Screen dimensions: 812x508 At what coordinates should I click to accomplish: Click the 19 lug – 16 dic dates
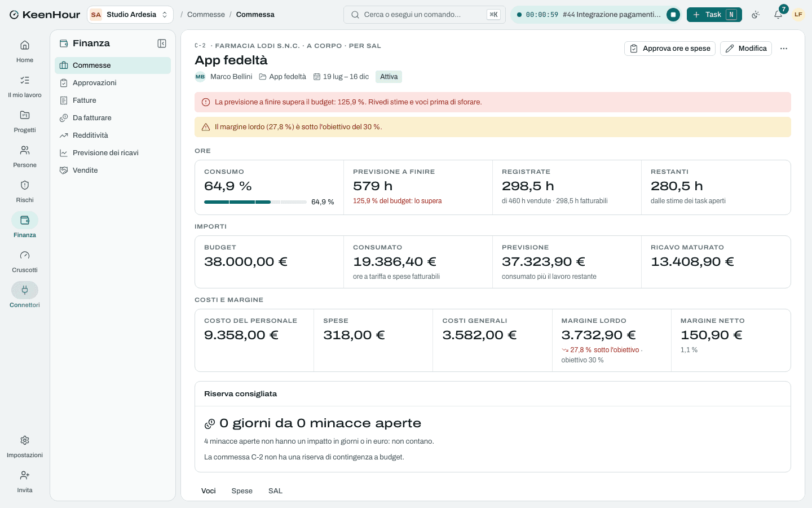[x=341, y=77]
